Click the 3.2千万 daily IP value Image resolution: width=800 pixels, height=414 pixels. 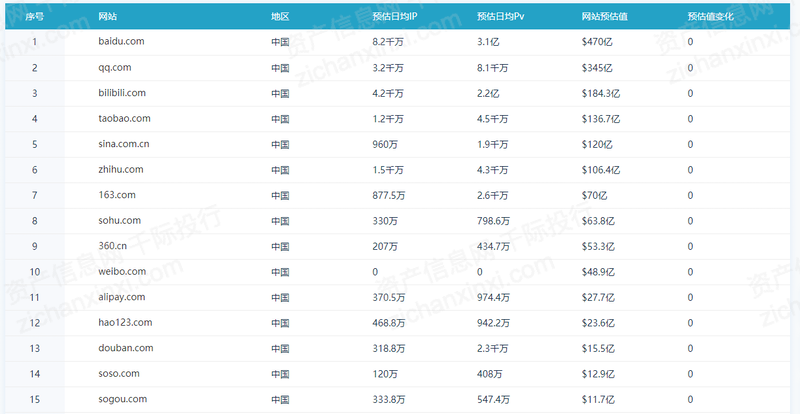point(388,68)
